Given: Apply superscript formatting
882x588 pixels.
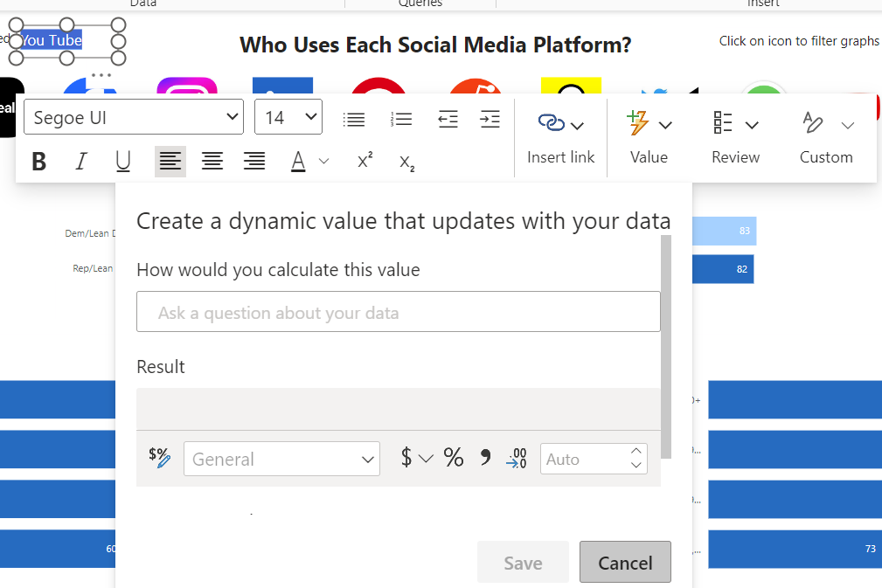Looking at the screenshot, I should [365, 161].
